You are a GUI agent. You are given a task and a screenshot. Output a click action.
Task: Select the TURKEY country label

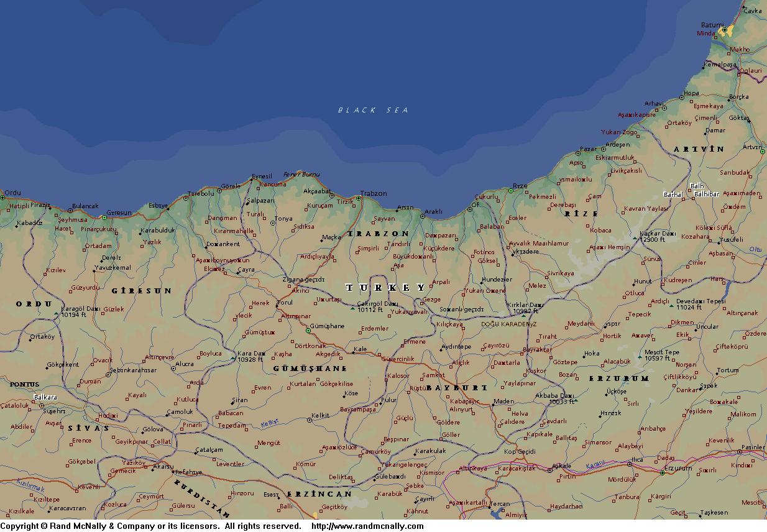(386, 287)
